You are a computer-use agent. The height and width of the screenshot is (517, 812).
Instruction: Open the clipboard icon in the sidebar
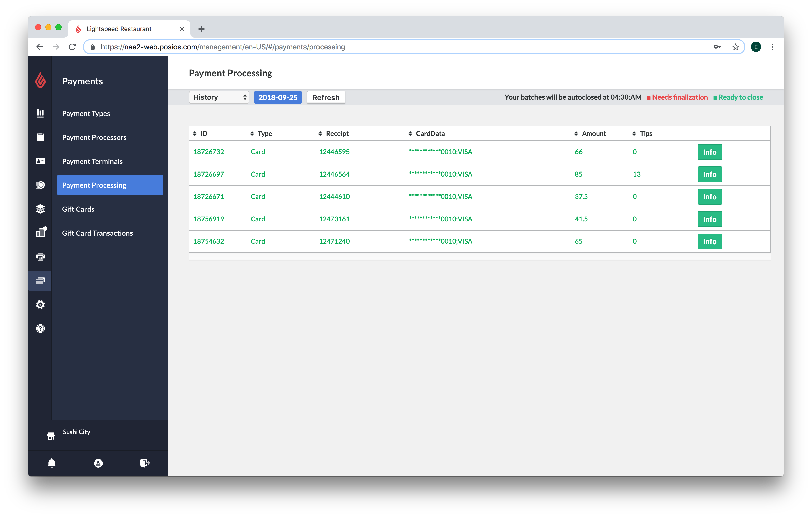(40, 137)
